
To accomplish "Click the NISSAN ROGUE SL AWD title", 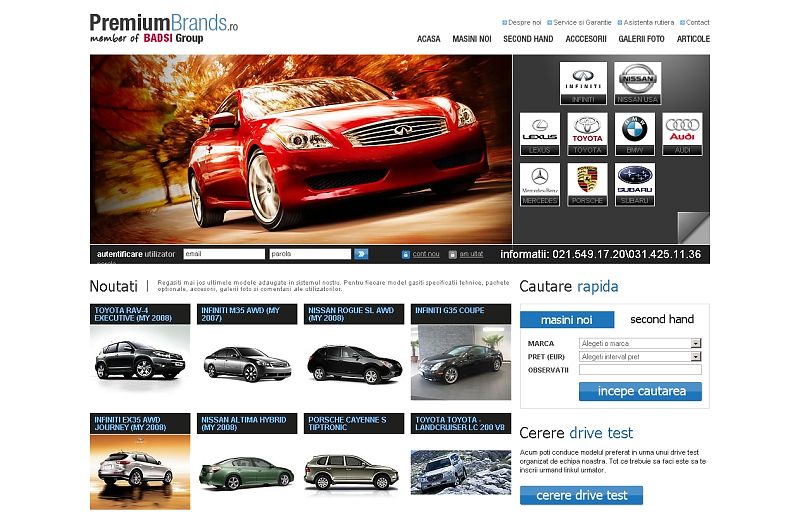I will tap(354, 314).
